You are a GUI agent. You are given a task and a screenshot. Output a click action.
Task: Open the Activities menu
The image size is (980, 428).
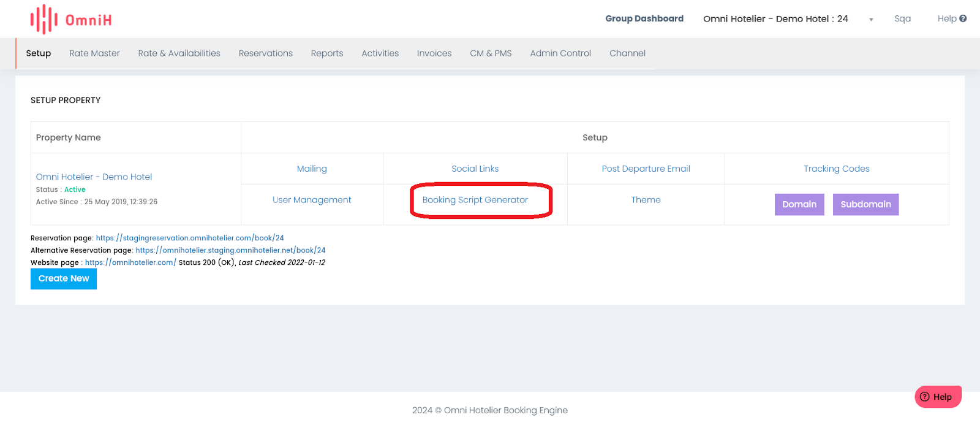380,53
